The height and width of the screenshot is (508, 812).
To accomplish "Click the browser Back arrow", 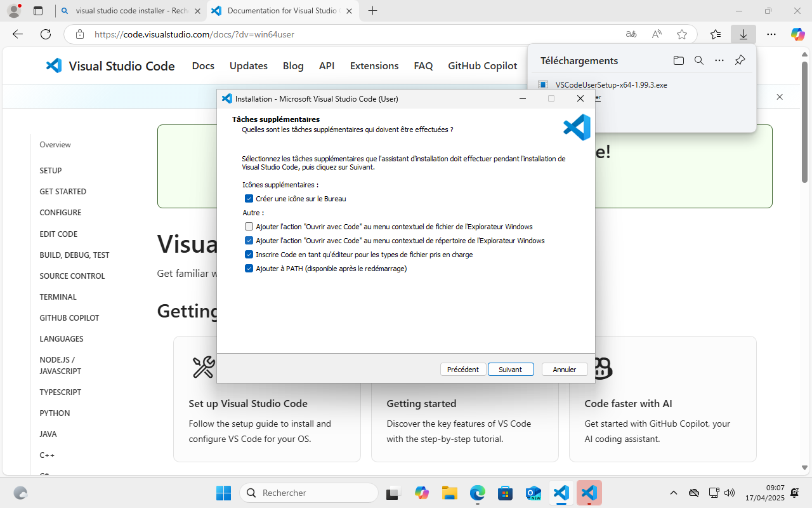I will [x=18, y=34].
